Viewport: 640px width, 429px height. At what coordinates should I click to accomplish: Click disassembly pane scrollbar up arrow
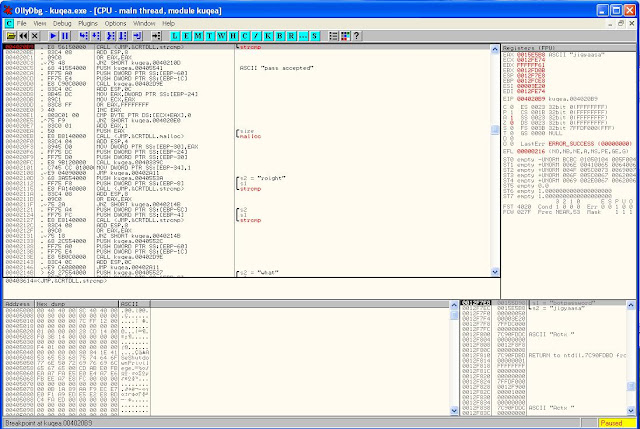(x=495, y=49)
